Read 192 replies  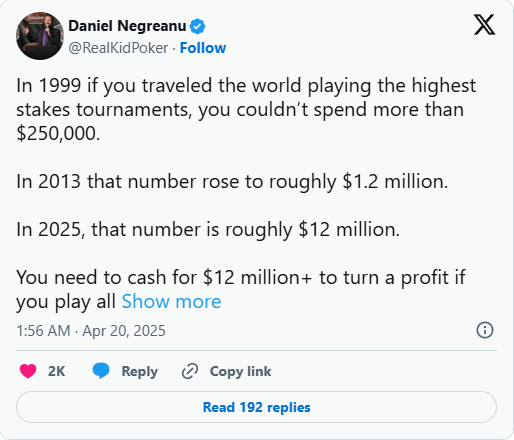pyautogui.click(x=256, y=407)
